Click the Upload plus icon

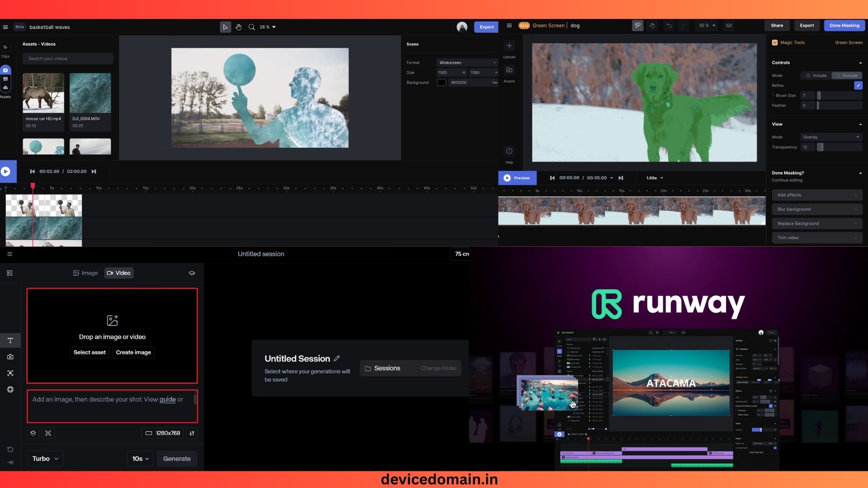(509, 46)
